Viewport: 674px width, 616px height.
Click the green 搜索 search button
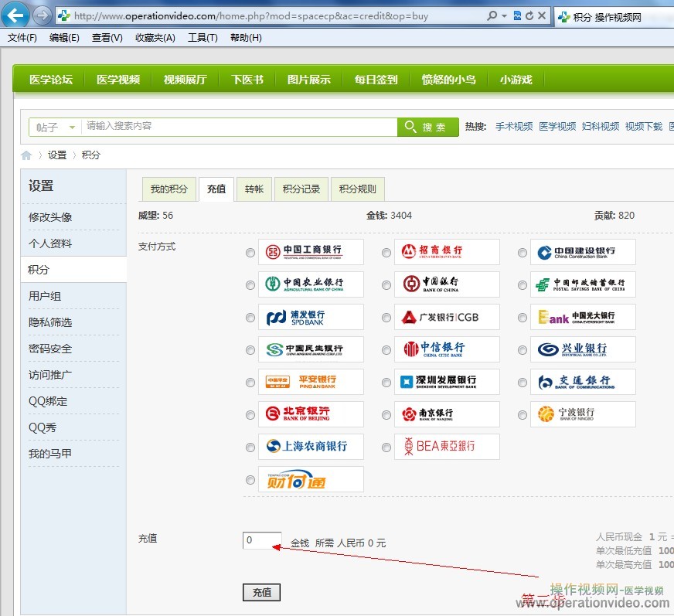(427, 128)
